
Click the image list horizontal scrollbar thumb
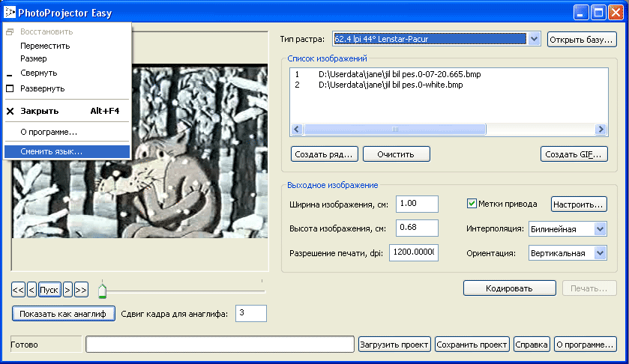click(x=395, y=129)
